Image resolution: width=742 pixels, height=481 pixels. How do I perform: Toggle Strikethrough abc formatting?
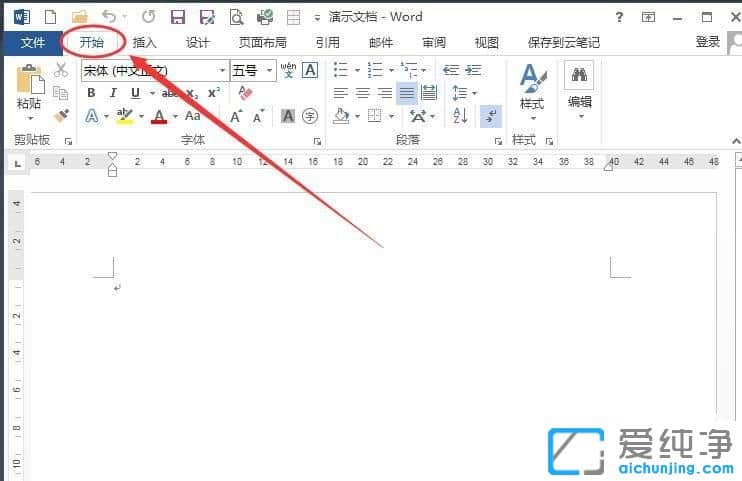pyautogui.click(x=169, y=93)
